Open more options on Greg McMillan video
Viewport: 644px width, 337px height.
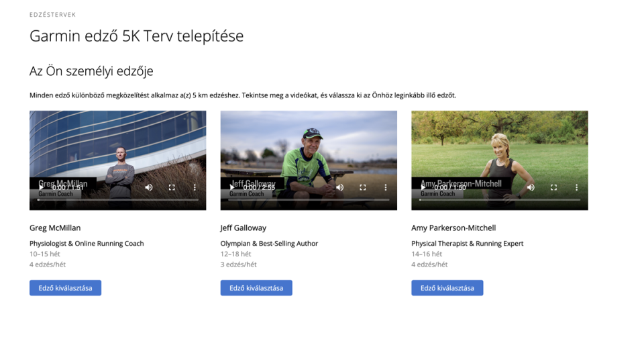pyautogui.click(x=195, y=187)
